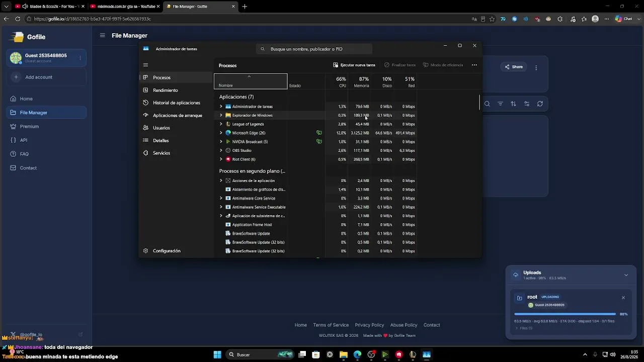Expand the Antimalware Service Executable process
Viewport: 644px width, 362px height.
pyautogui.click(x=221, y=207)
